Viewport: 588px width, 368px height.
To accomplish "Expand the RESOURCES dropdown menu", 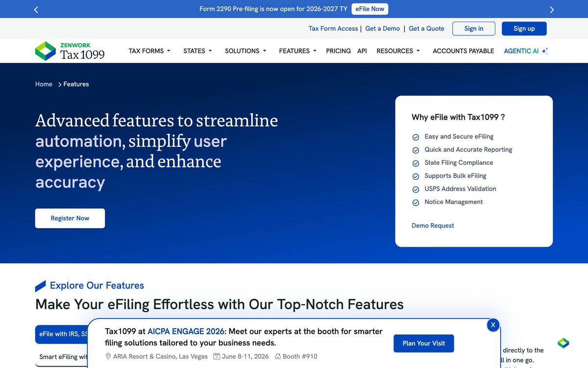I will [398, 51].
